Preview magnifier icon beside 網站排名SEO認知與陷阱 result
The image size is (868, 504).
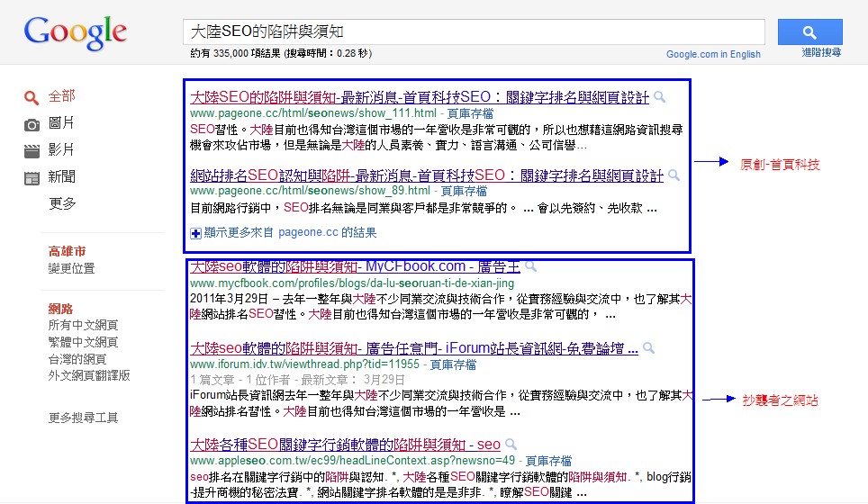click(x=674, y=175)
